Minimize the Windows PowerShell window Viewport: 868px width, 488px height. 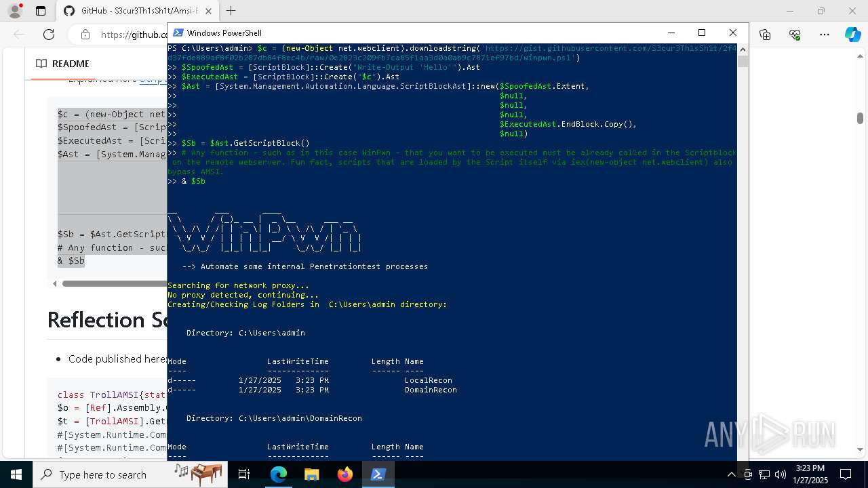(671, 33)
